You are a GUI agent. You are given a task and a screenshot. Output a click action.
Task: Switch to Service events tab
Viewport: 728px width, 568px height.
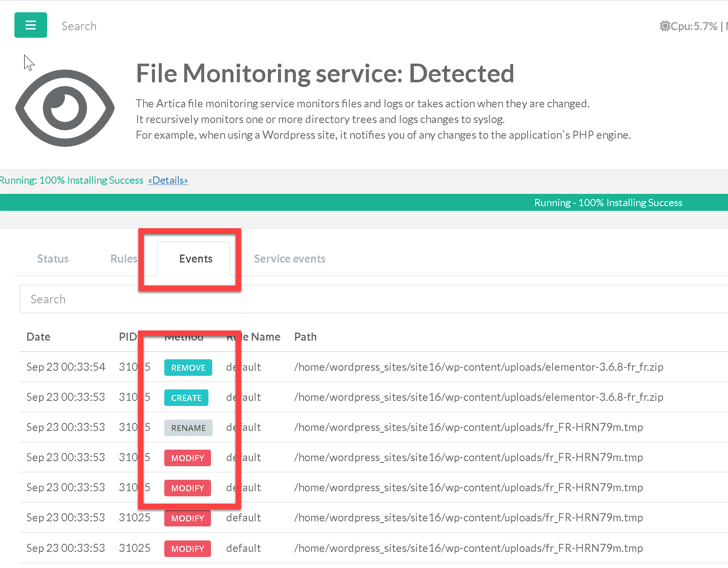click(290, 259)
